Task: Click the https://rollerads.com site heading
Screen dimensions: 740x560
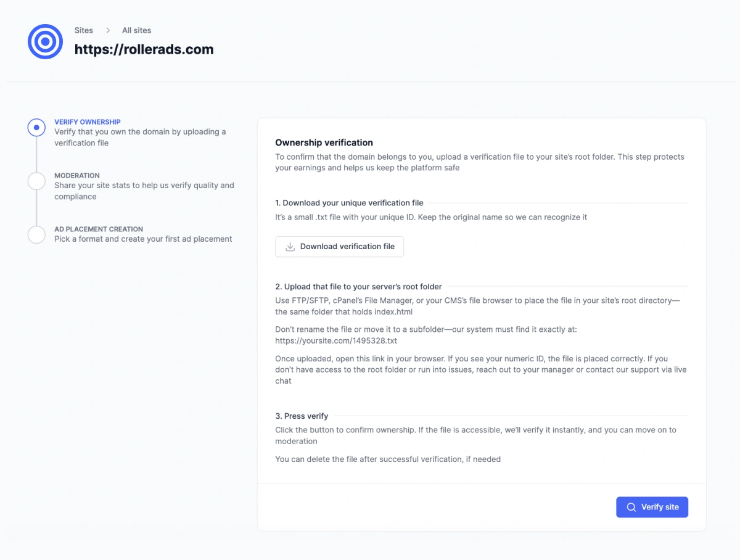Action: tap(144, 49)
